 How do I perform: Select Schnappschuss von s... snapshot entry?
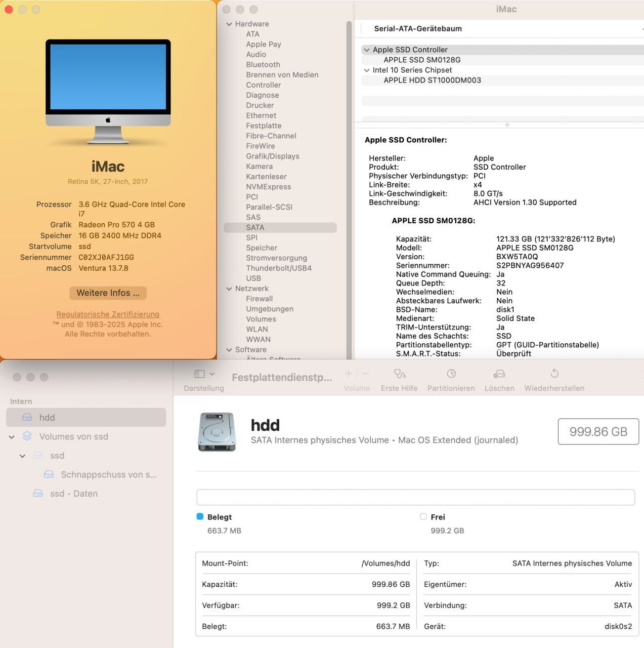tap(108, 474)
